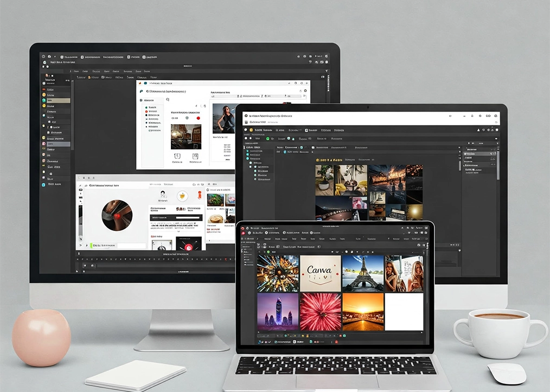The width and height of the screenshot is (550, 392).
Task: Toggle the red dot option in white dialog
Action: pos(199,118)
